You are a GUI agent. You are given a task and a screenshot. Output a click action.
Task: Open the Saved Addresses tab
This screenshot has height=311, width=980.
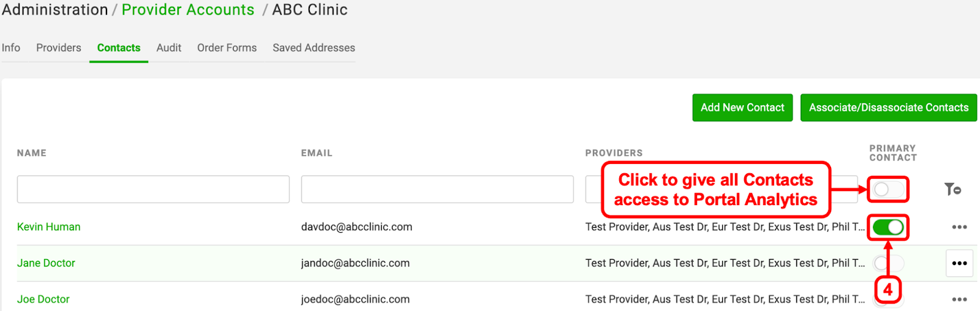[314, 48]
